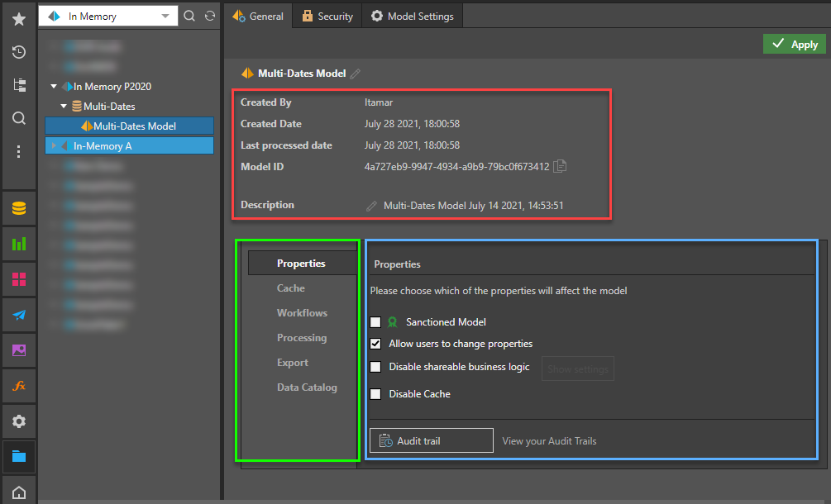Select Multi-Dates Model in the tree
Viewport: 831px width, 504px height.
[129, 126]
